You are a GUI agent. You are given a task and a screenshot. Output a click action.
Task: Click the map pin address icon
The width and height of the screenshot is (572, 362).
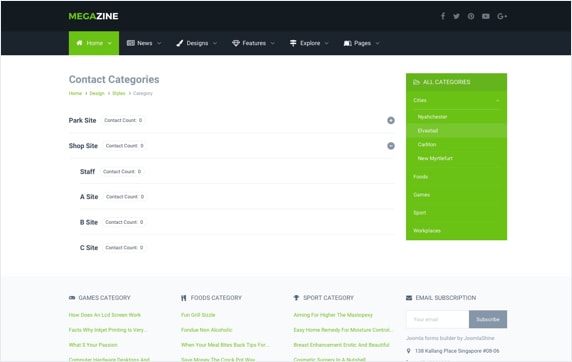pos(409,351)
